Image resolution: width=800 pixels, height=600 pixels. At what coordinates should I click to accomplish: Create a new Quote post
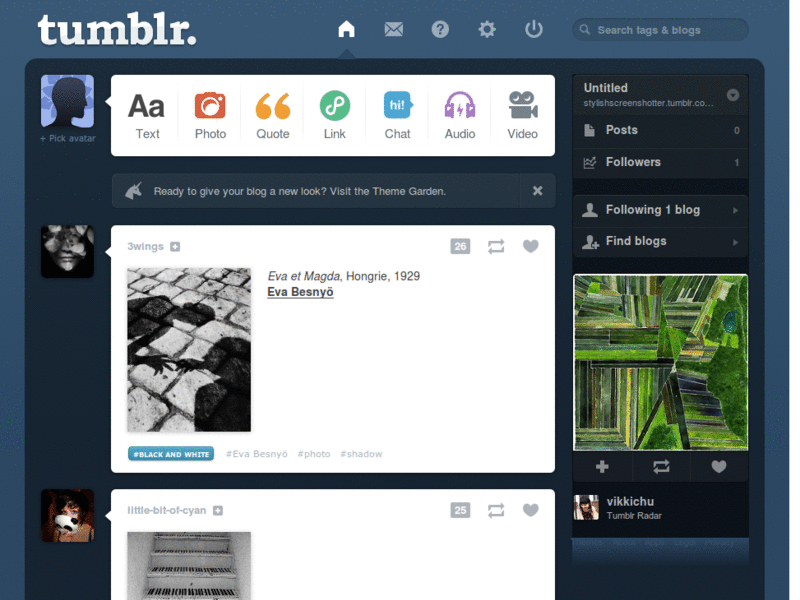tap(272, 116)
